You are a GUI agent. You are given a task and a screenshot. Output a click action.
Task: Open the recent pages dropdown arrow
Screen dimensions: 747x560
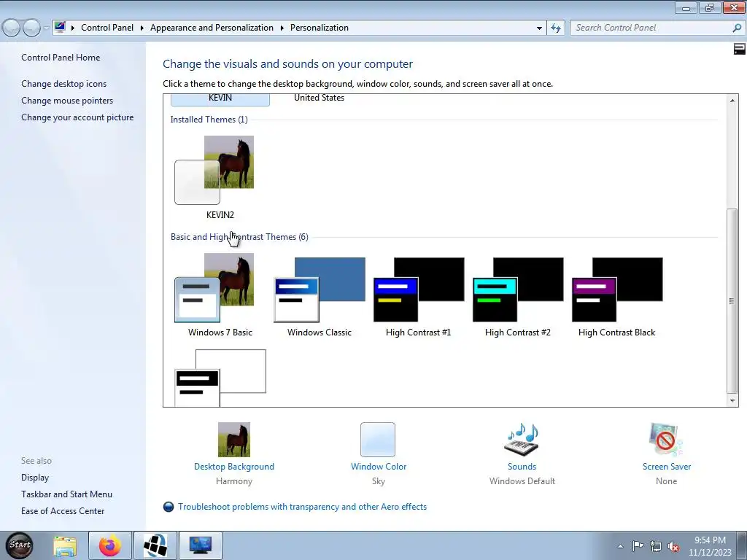click(x=46, y=28)
